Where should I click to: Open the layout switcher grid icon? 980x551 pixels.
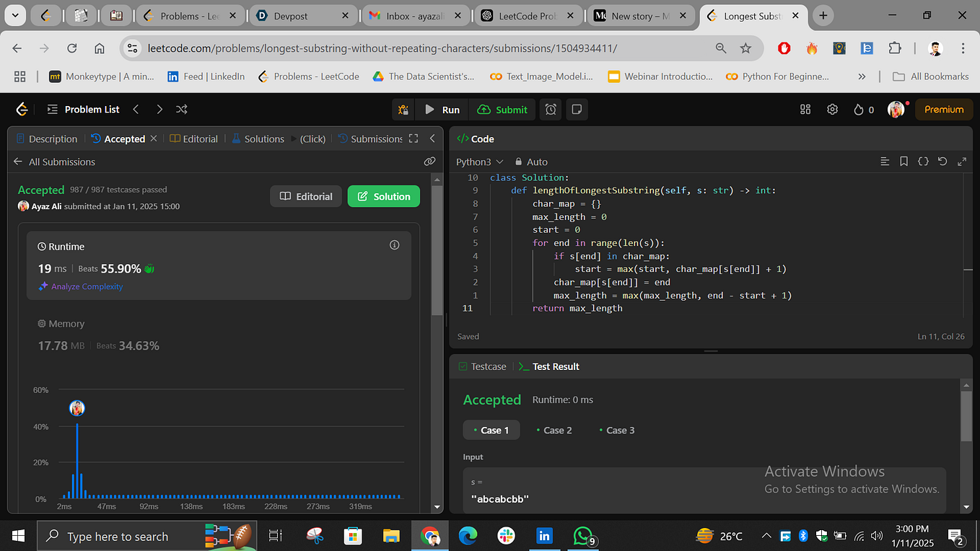[805, 109]
